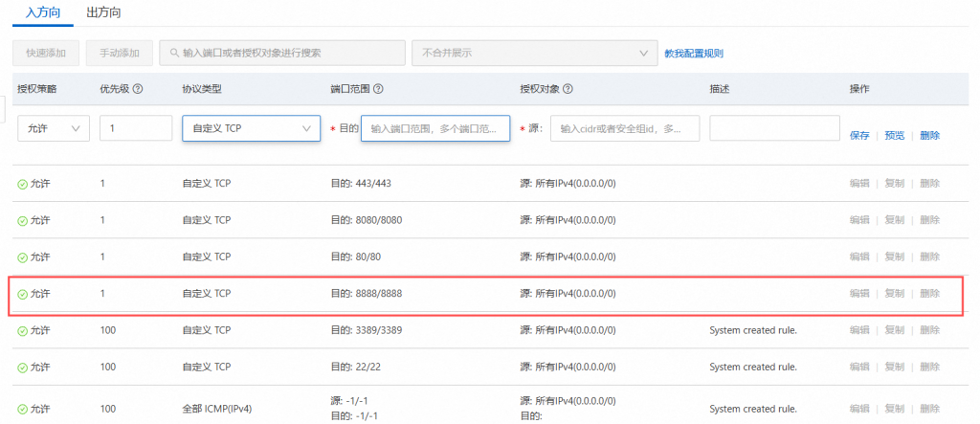Viewport: 980px width, 424px height.
Task: Switch to the 出方向 tab
Action: 103,13
